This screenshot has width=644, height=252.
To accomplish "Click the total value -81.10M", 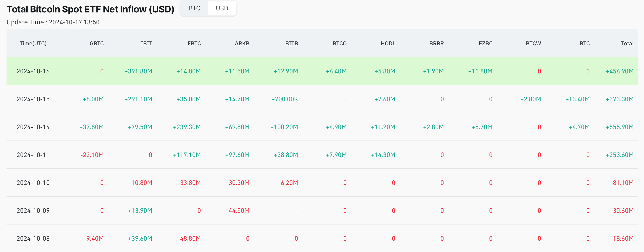I will pyautogui.click(x=622, y=183).
